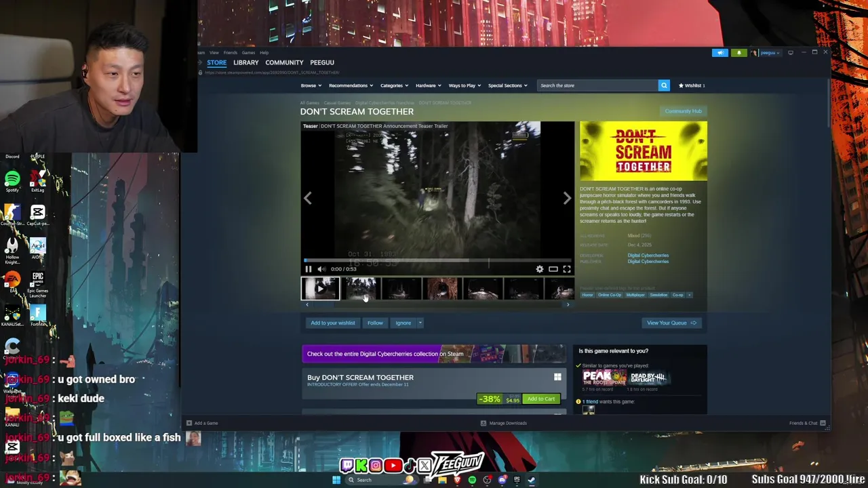Toggle theater mode icon in video player
Screen dimensions: 868x488
tap(553, 269)
